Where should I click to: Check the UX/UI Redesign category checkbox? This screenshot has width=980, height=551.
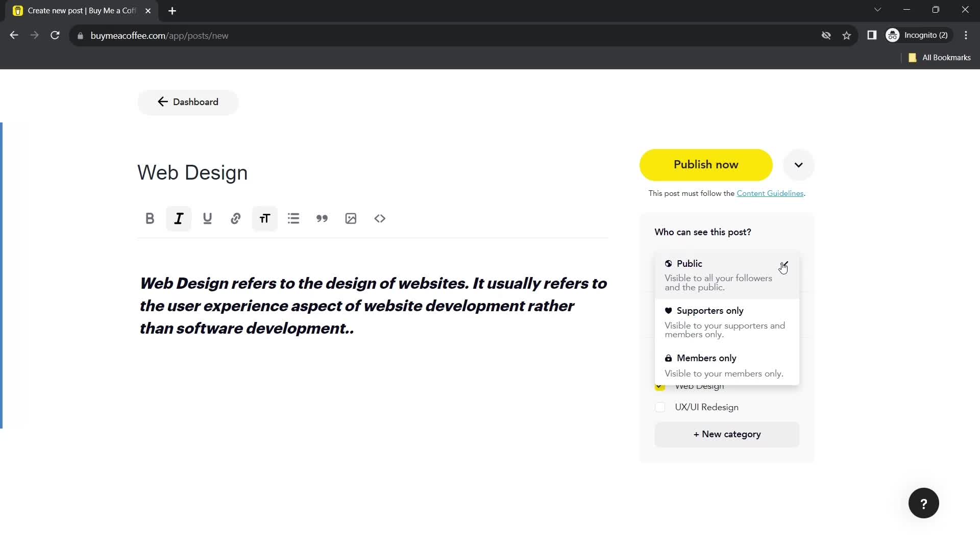pos(659,407)
